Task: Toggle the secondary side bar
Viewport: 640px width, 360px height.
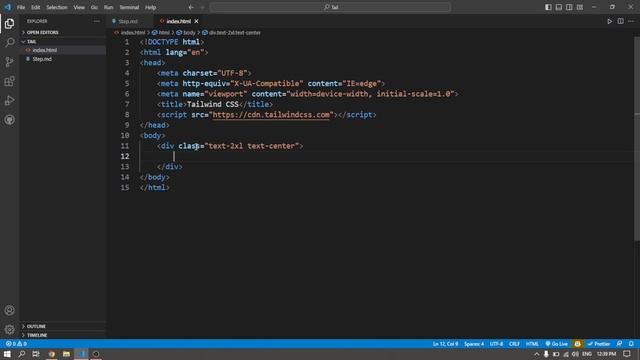Action: (569, 7)
